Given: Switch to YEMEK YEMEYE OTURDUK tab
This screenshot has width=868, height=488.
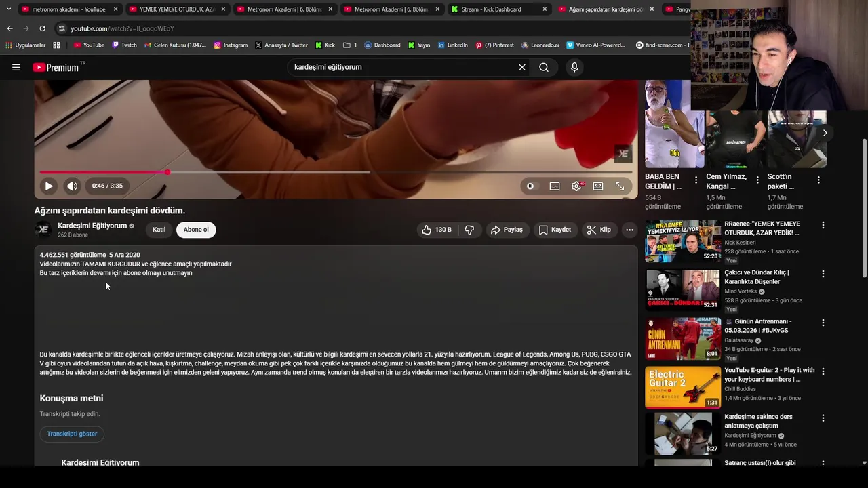Looking at the screenshot, I should click(x=176, y=9).
